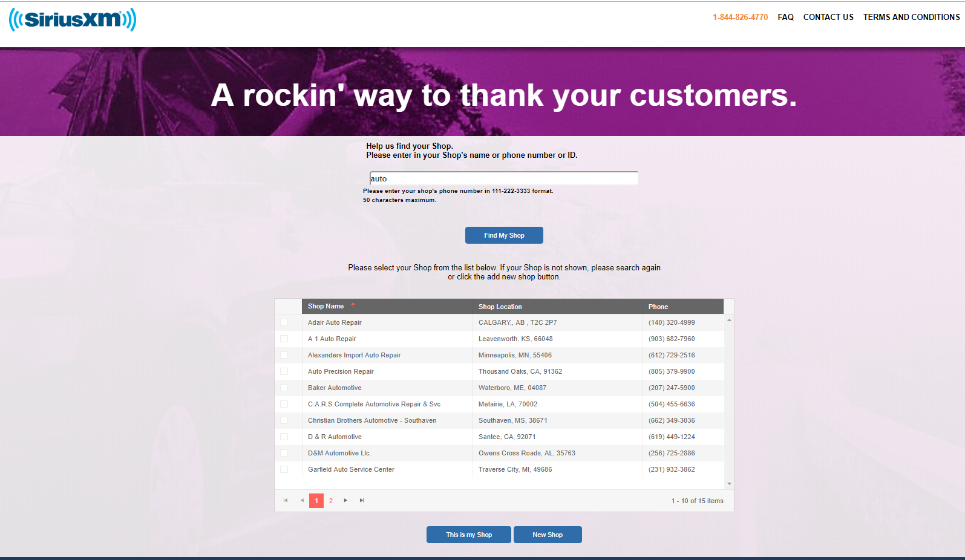This screenshot has height=560, width=965.
Task: Click phone number (903) 682-7960
Action: click(x=672, y=339)
